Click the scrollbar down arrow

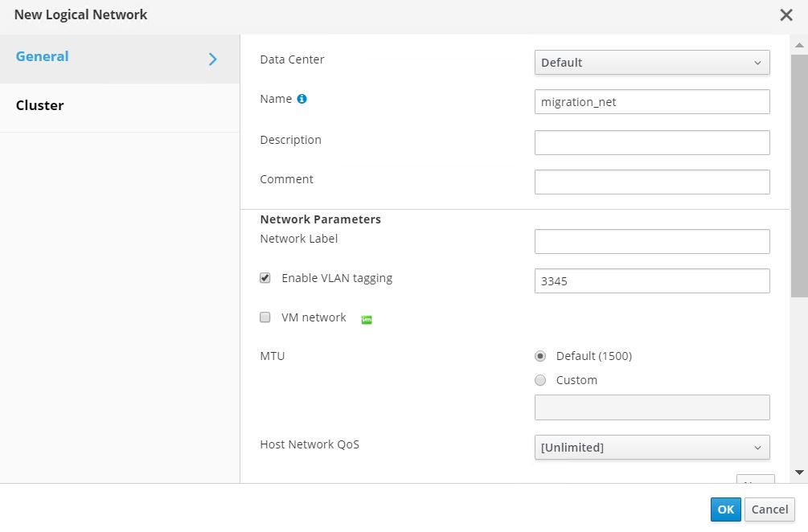tap(799, 473)
